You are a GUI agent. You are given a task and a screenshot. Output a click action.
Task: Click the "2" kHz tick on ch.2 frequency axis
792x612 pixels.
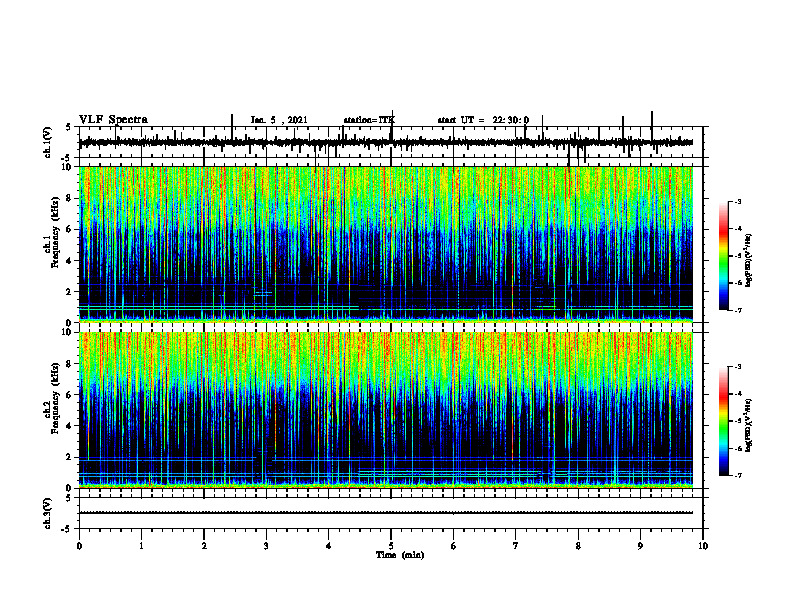69,457
